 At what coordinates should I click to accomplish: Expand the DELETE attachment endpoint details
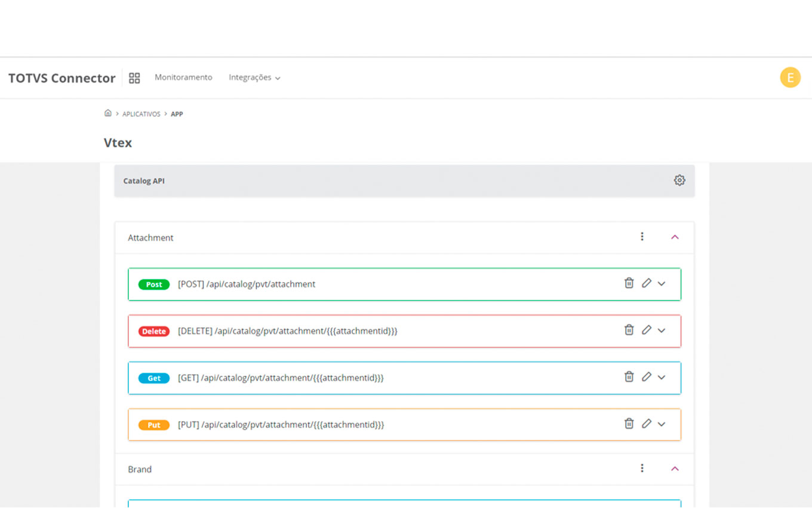(662, 330)
